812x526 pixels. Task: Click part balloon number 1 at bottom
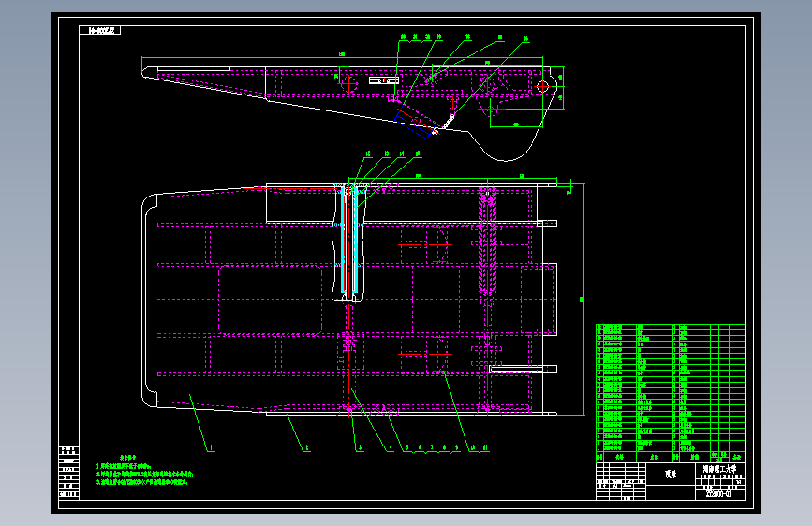212,447
